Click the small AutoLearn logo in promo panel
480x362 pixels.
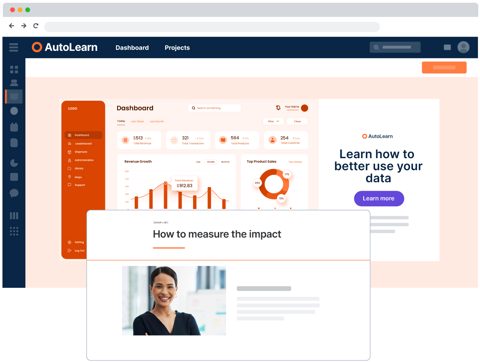(x=378, y=136)
